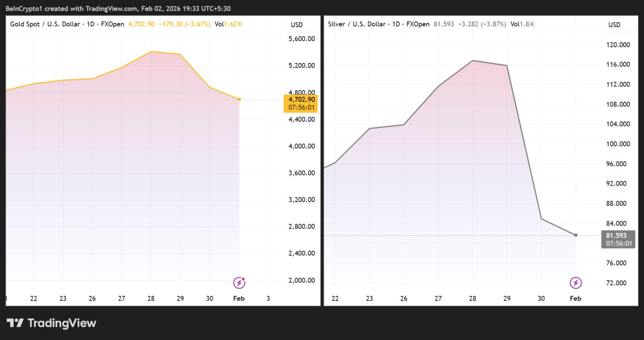The width and height of the screenshot is (644, 340).
Task: Click the gold chart's last data point marker
Action: point(239,99)
